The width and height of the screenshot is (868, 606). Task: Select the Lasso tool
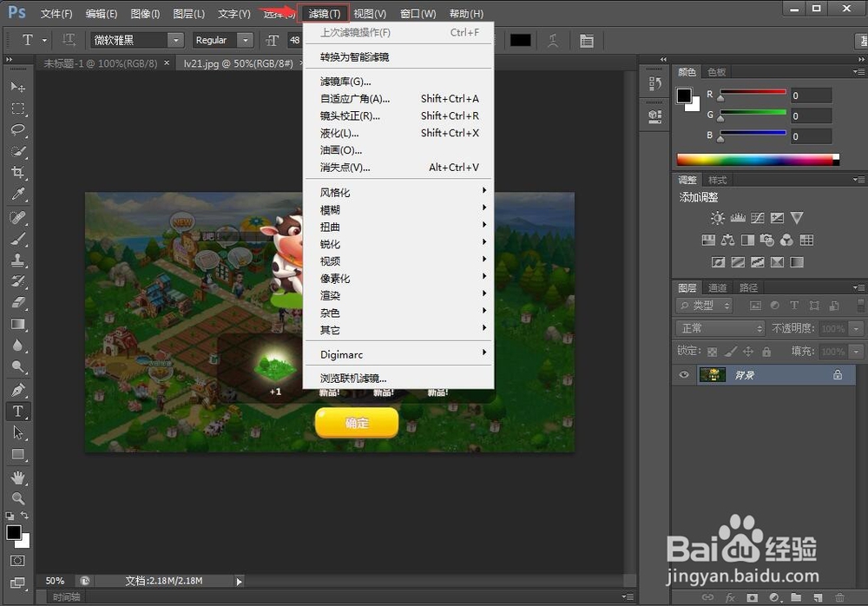(17, 129)
